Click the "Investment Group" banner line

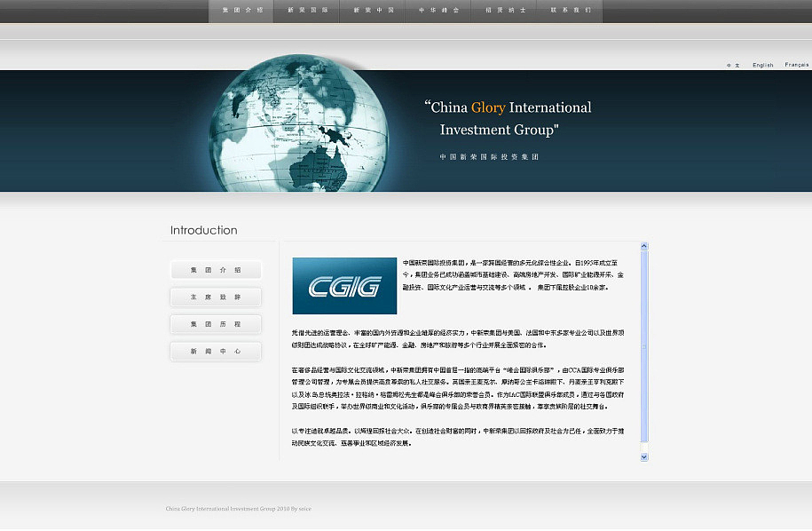500,130
